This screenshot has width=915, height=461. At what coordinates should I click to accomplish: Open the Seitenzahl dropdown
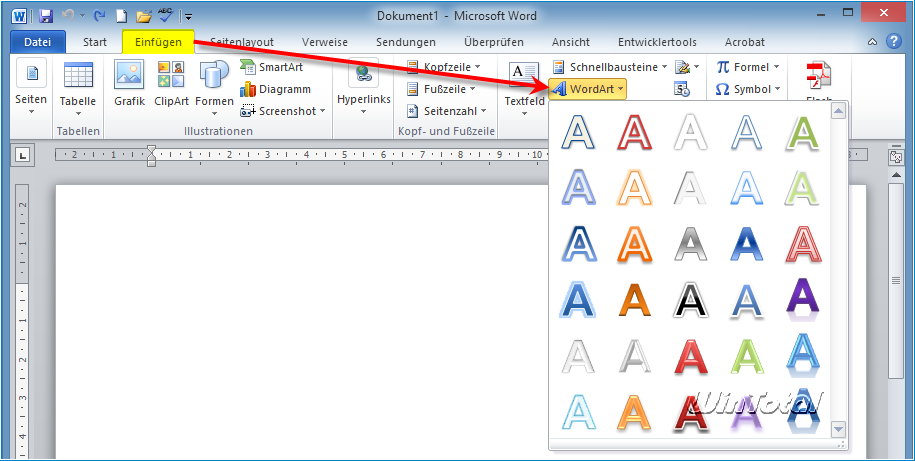click(x=483, y=111)
